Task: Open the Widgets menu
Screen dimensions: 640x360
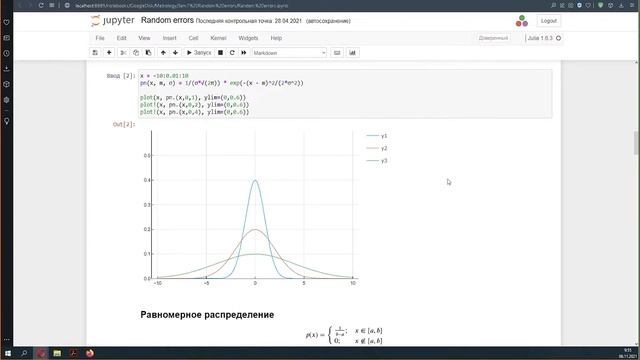Action: 248,38
